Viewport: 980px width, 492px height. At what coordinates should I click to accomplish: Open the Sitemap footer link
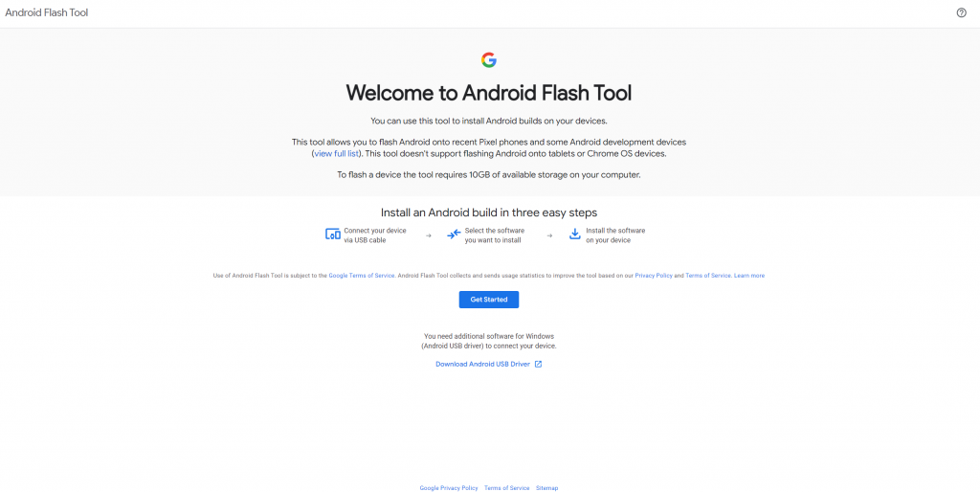(546, 488)
